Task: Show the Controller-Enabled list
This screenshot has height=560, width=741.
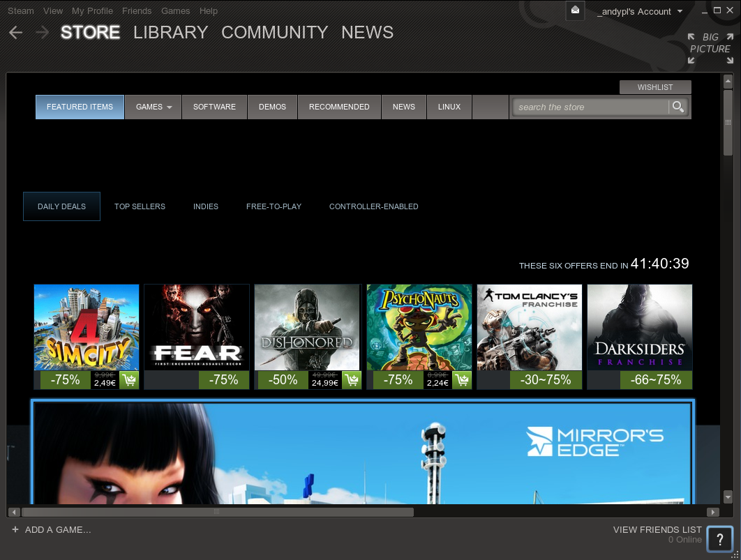Action: [374, 206]
